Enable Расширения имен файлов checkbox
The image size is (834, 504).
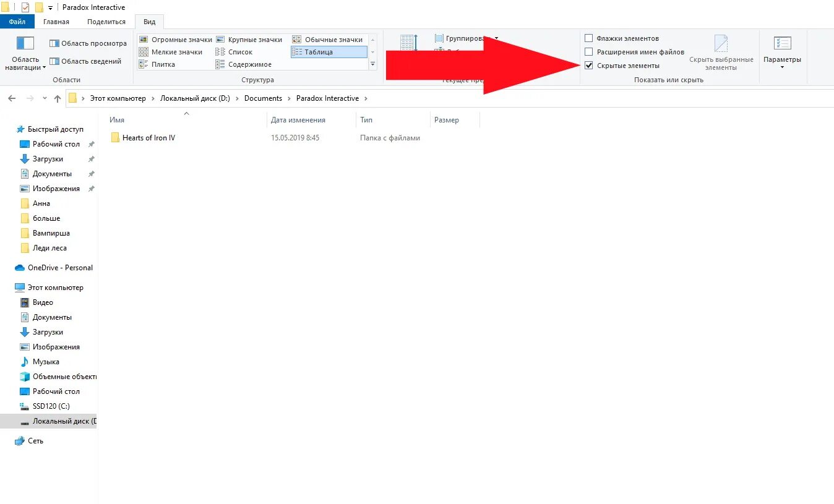click(x=589, y=52)
